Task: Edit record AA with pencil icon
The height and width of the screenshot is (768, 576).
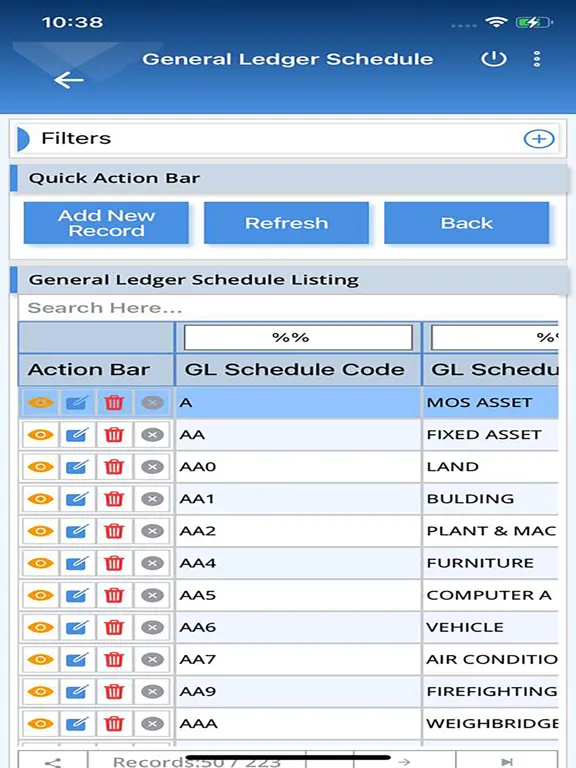Action: tap(77, 435)
